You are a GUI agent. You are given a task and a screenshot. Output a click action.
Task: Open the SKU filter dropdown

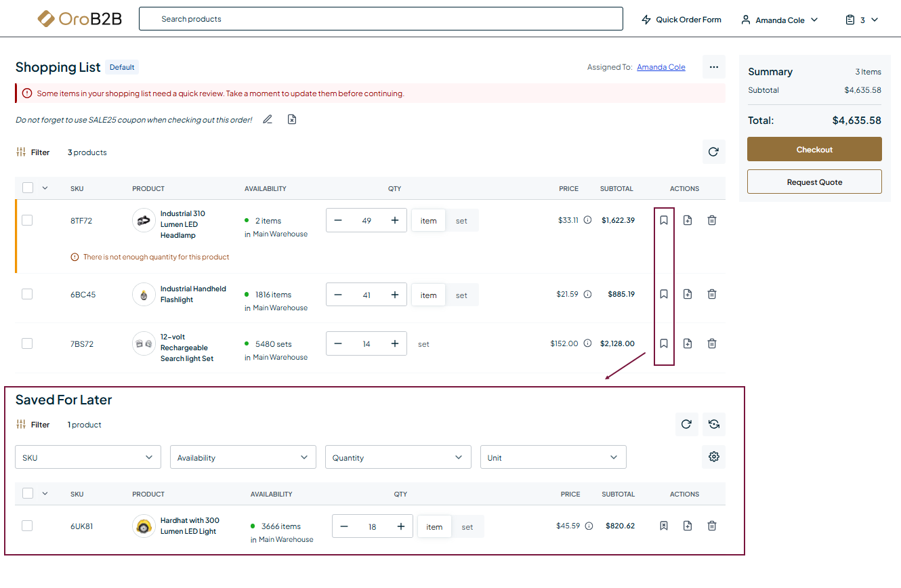coord(88,457)
